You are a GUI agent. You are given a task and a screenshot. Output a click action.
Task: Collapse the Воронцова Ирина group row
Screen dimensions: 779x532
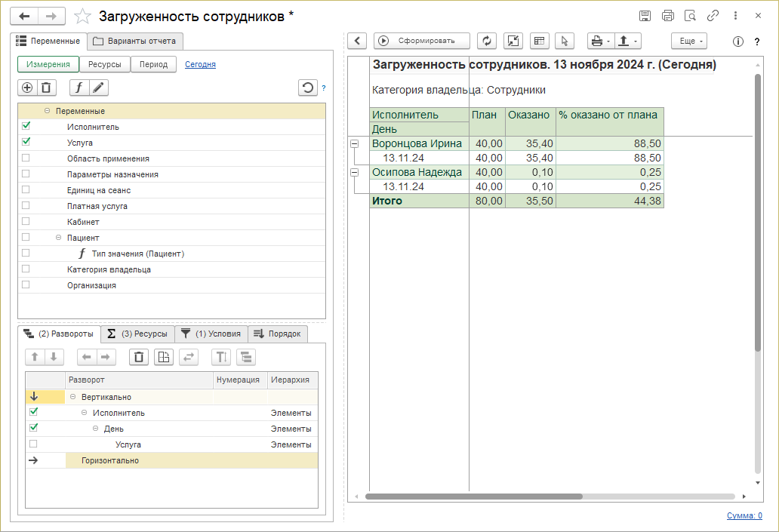354,143
